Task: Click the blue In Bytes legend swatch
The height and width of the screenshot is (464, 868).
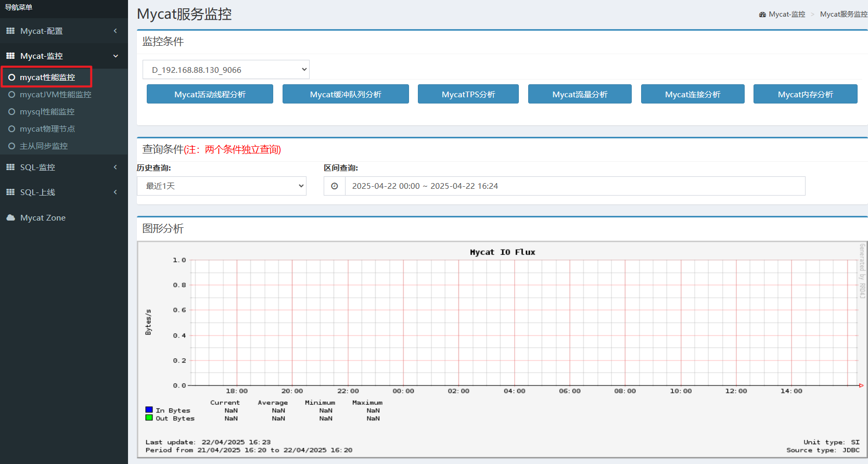Action: pyautogui.click(x=149, y=410)
